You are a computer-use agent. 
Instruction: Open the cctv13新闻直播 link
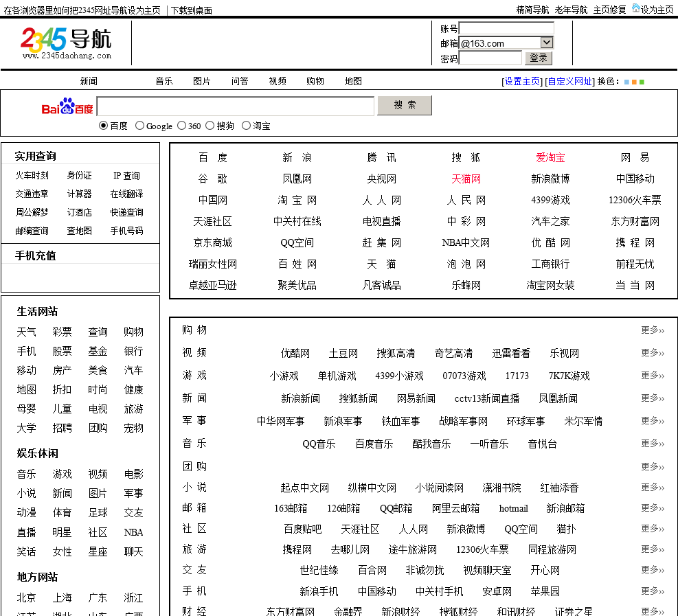(x=487, y=398)
